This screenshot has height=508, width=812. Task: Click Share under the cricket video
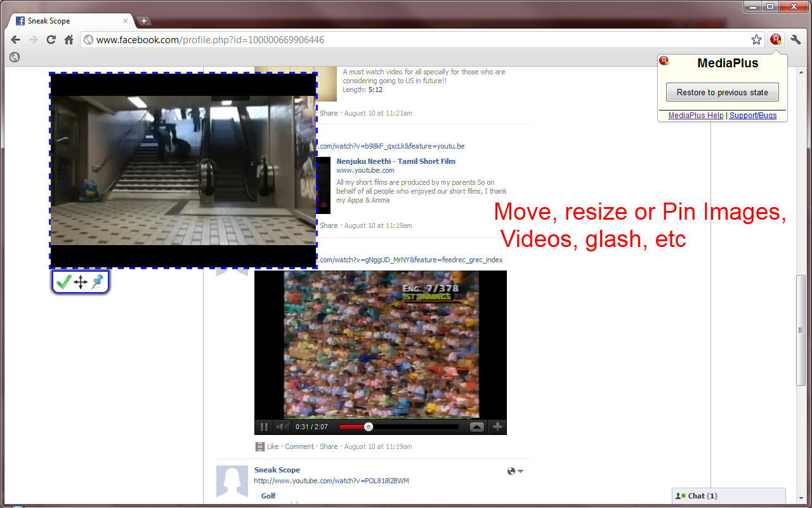tap(329, 446)
